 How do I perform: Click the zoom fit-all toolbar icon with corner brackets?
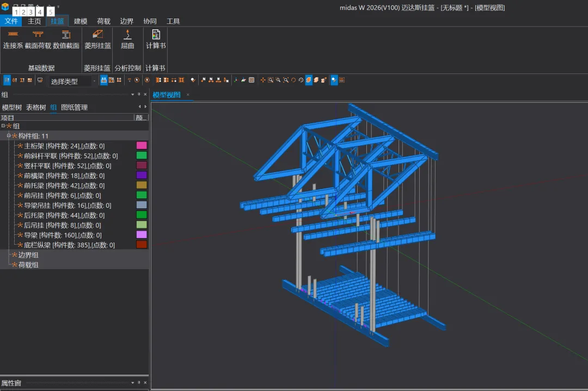point(286,80)
